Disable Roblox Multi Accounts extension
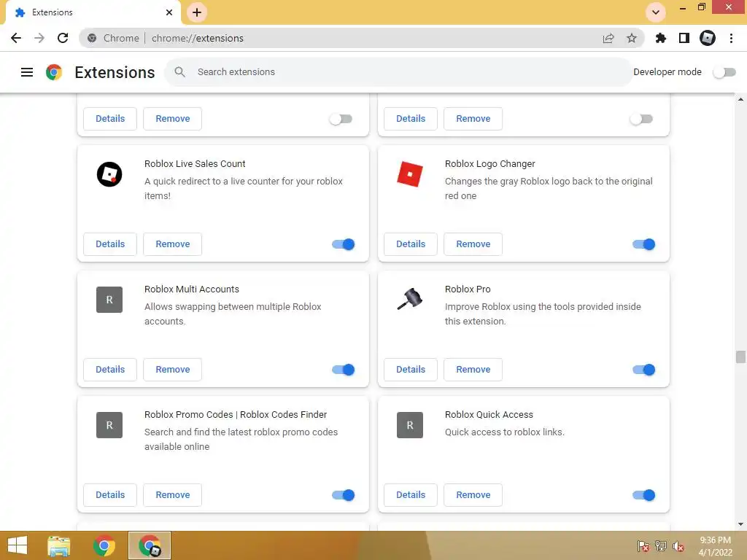The width and height of the screenshot is (747, 560). pyautogui.click(x=344, y=370)
